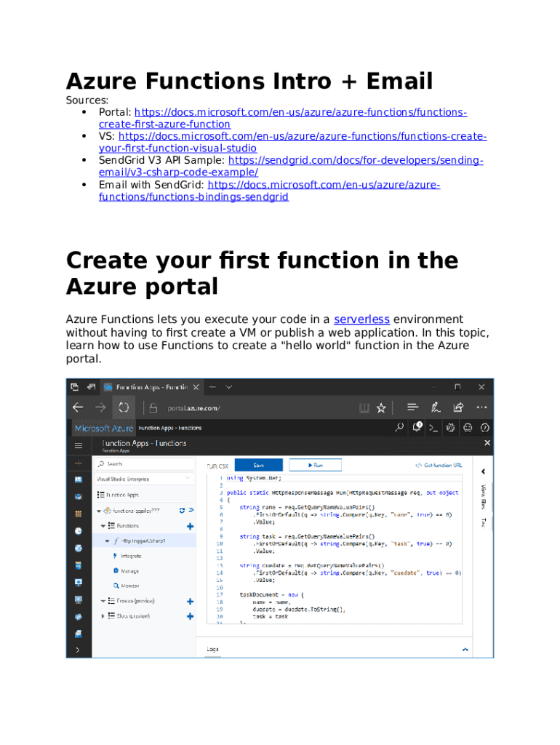The height and width of the screenshot is (745, 560).
Task: Open the Azure hamburger menu icon
Action: click(x=79, y=445)
